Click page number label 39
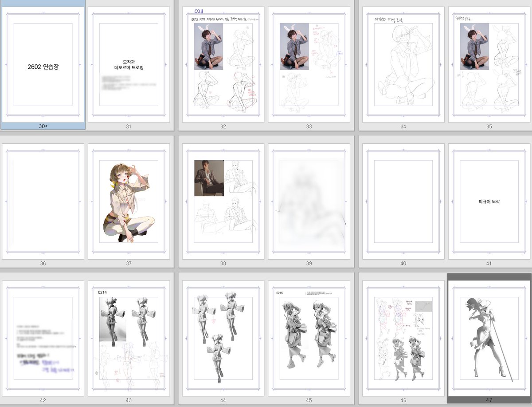This screenshot has height=407, width=532. [x=309, y=263]
